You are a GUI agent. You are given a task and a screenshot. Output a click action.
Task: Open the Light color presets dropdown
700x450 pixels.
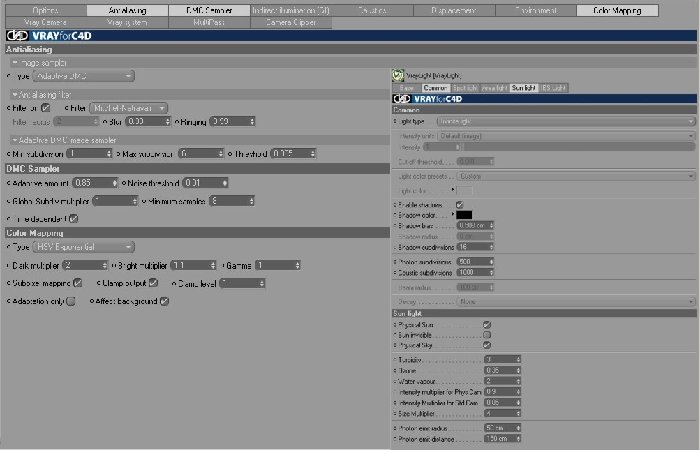[x=576, y=176]
